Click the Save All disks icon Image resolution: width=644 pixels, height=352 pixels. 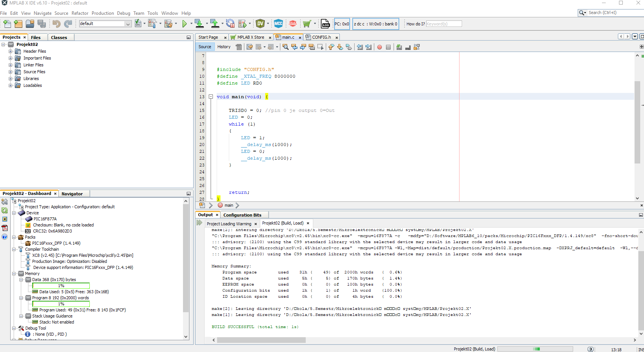pos(42,24)
